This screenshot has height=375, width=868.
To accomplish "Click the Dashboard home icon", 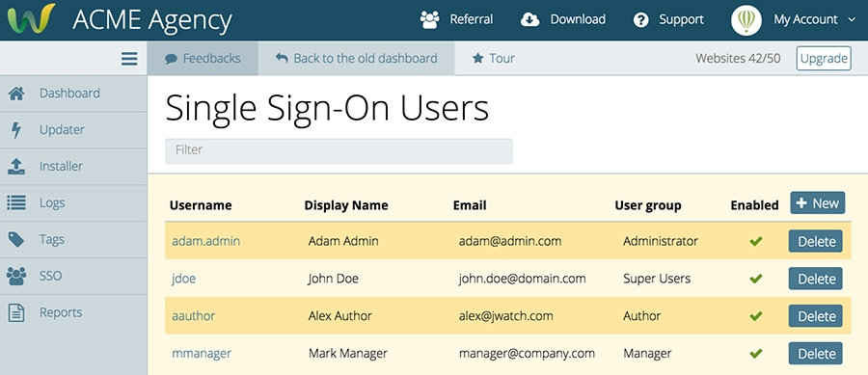I will tap(16, 93).
